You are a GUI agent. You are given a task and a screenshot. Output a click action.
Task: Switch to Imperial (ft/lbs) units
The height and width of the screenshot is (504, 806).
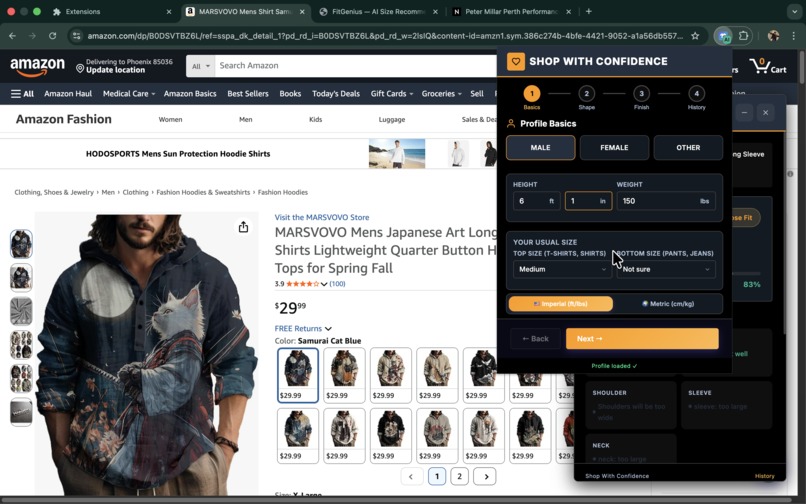pyautogui.click(x=561, y=304)
